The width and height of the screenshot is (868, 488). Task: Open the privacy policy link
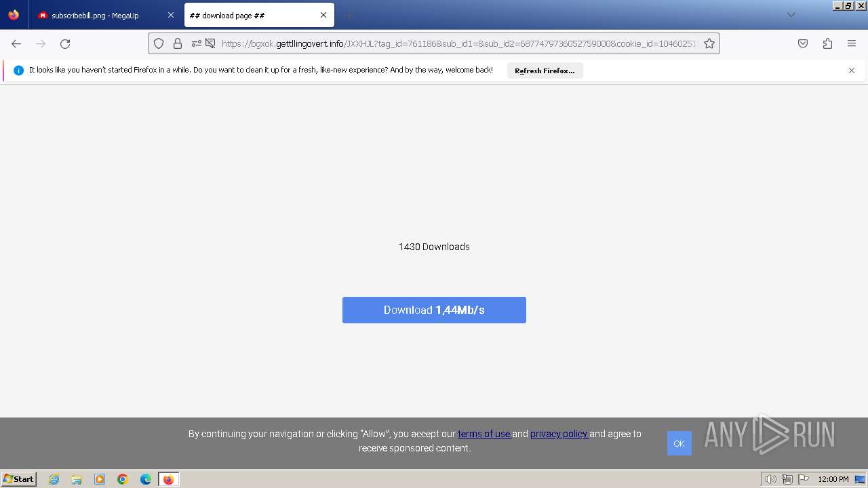point(559,434)
